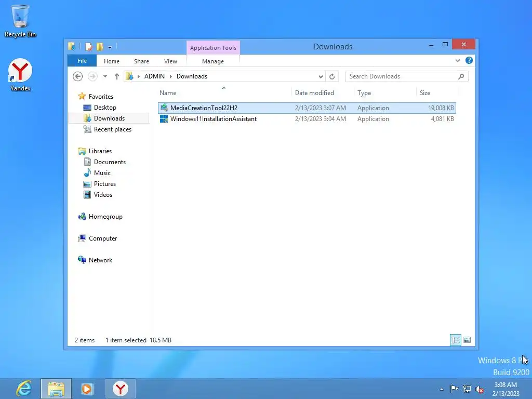The image size is (532, 399).
Task: Open Computer in the navigation pane
Action: pyautogui.click(x=103, y=238)
